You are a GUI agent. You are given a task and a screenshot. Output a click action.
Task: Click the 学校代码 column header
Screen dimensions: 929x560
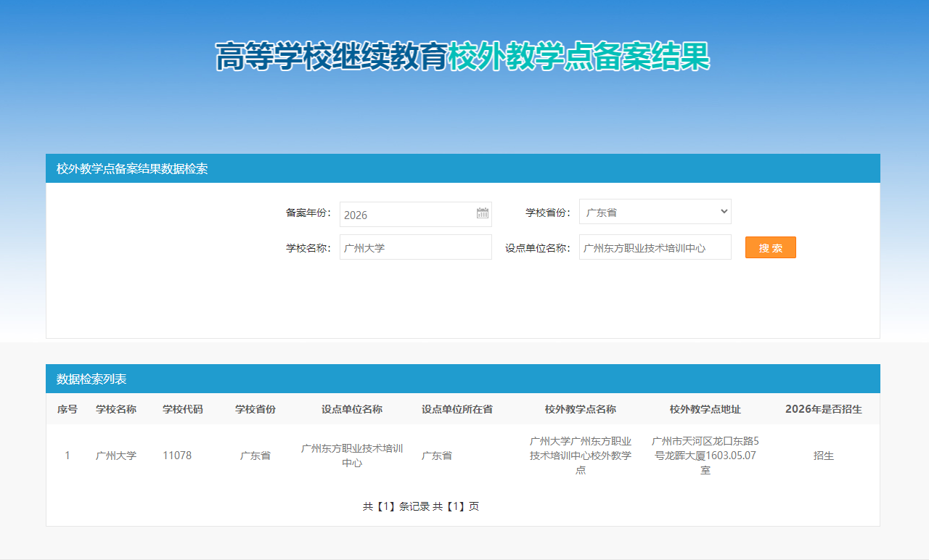point(183,409)
